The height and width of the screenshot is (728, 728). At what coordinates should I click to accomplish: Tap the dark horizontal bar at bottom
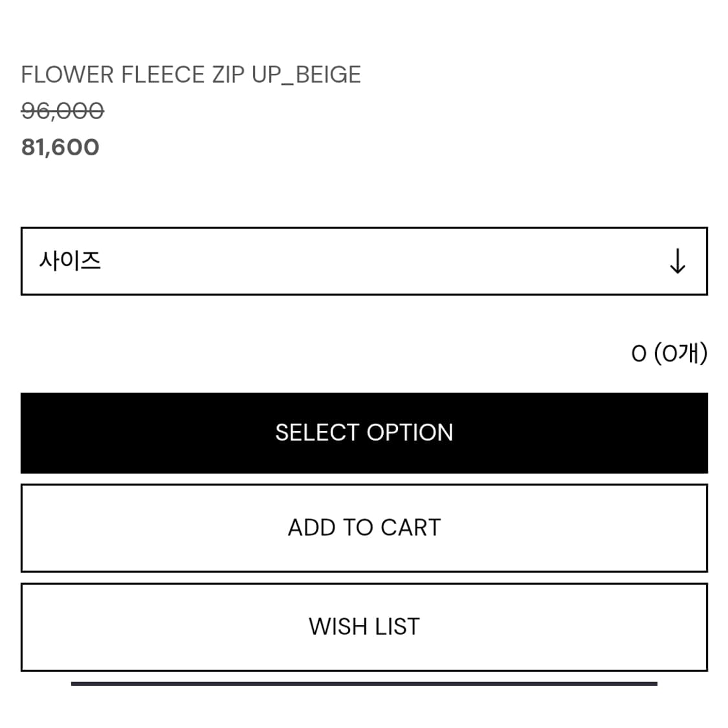[x=364, y=683]
